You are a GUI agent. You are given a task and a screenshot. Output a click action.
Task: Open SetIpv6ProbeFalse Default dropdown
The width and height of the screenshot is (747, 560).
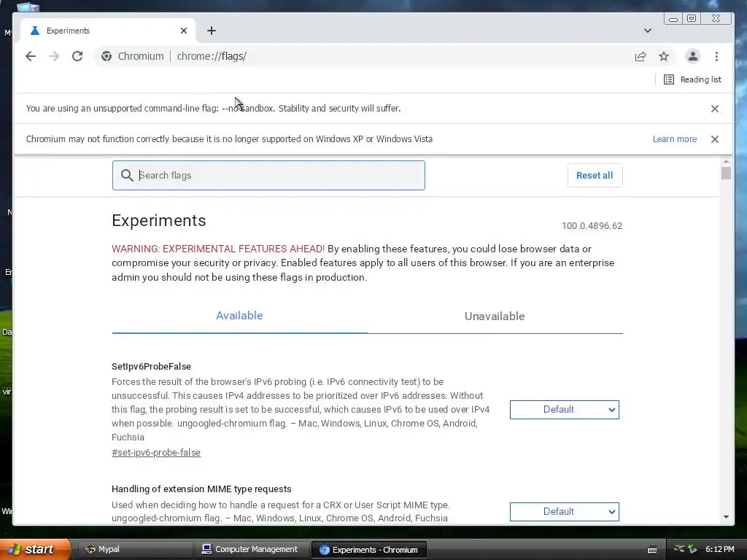coord(565,410)
